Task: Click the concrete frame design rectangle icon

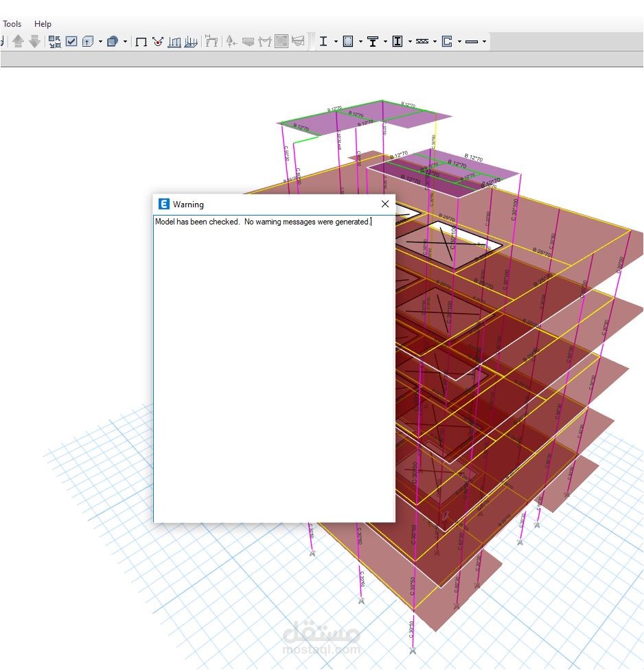Action: 348,41
